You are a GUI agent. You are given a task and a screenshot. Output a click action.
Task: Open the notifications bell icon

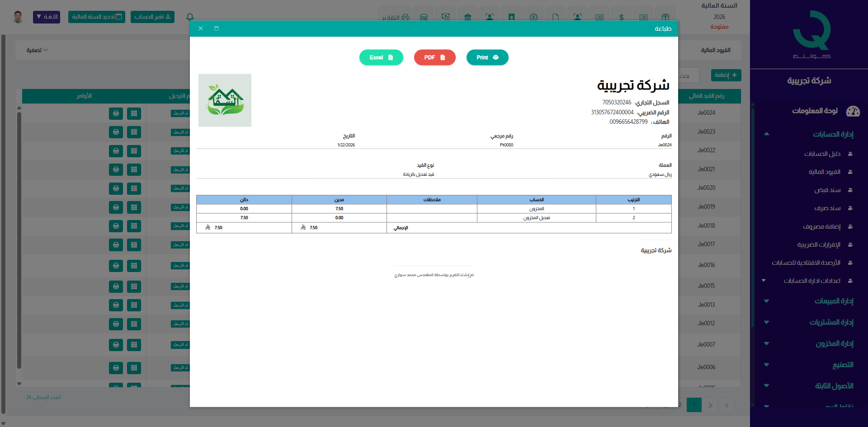[x=189, y=17]
